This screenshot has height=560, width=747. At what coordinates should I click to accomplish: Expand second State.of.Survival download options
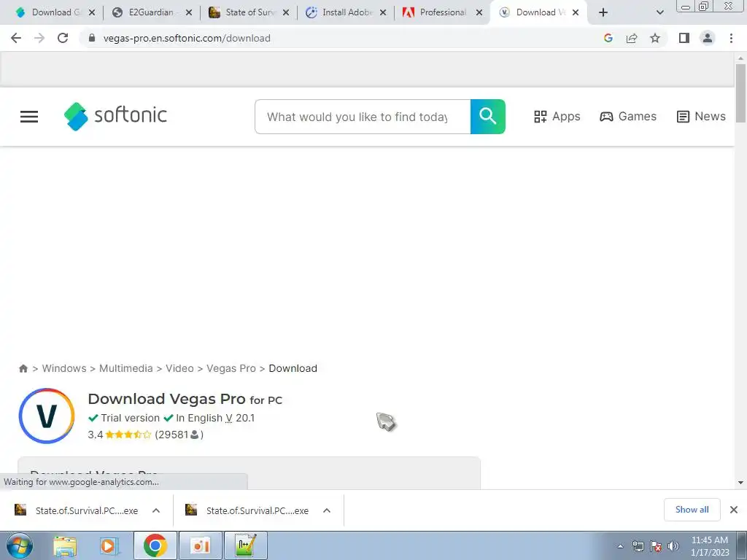click(x=327, y=510)
